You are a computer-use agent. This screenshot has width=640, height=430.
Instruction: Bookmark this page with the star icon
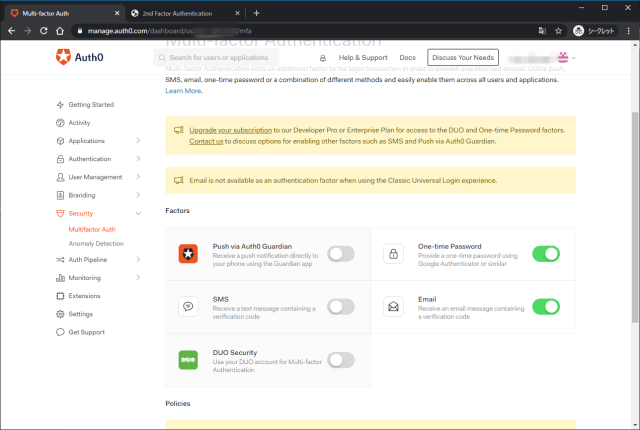558,31
